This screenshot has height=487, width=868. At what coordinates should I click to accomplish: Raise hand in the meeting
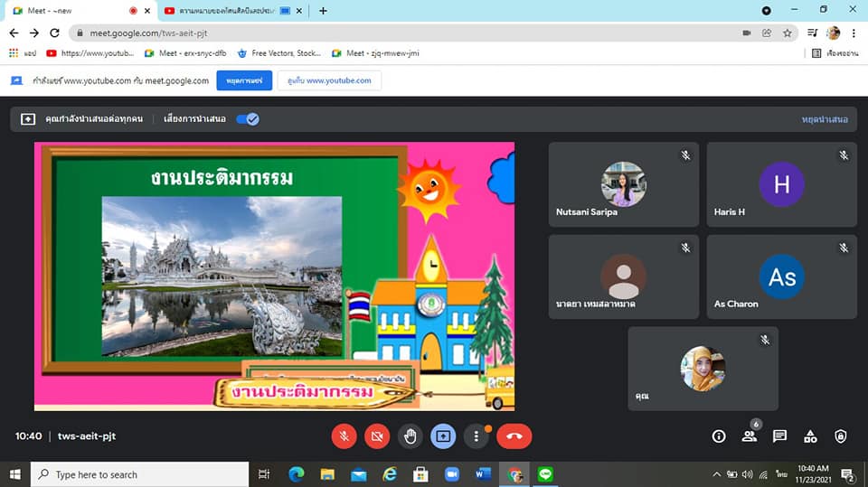tap(410, 436)
